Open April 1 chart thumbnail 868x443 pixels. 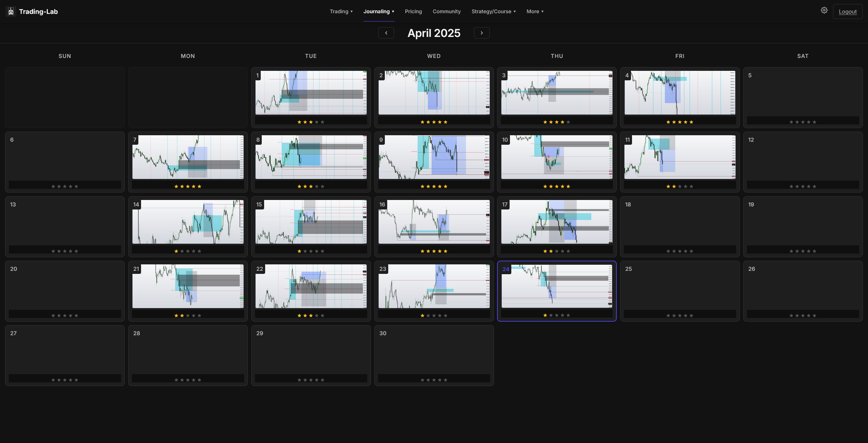click(311, 93)
